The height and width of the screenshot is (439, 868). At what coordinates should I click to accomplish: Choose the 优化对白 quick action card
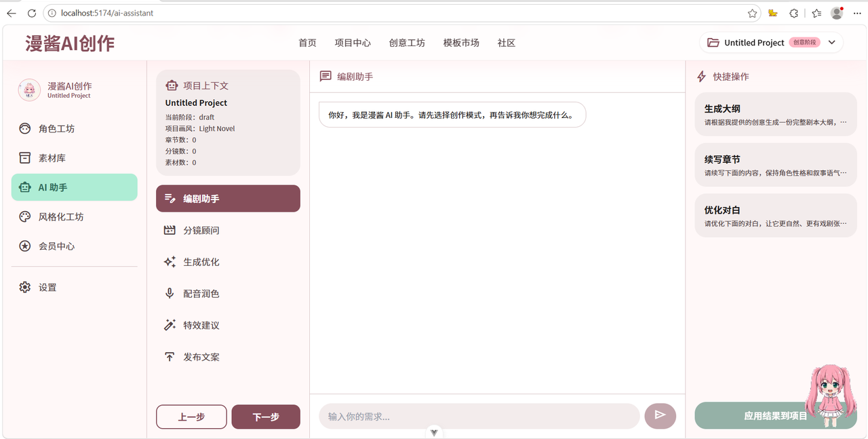pyautogui.click(x=776, y=216)
